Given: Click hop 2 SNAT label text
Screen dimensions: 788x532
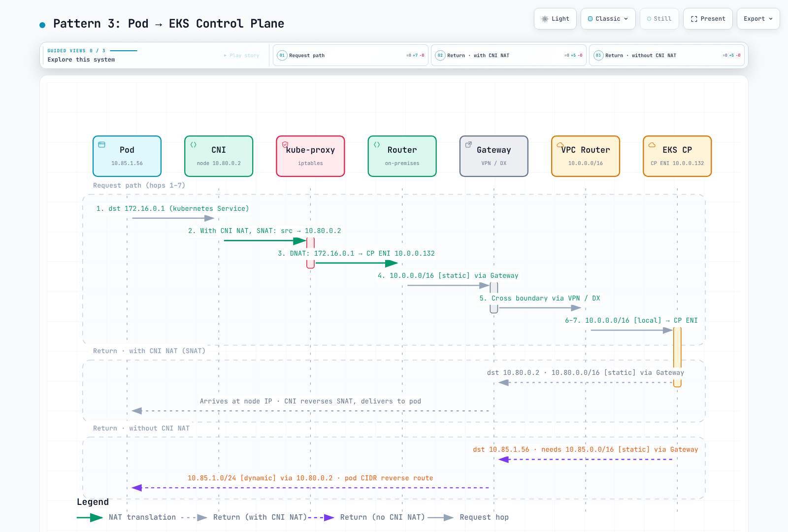Looking at the screenshot, I should click(264, 231).
